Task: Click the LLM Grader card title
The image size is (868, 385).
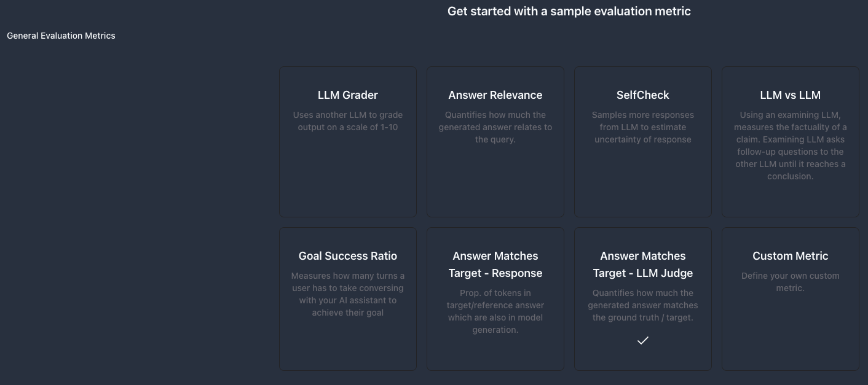Action: [x=348, y=95]
